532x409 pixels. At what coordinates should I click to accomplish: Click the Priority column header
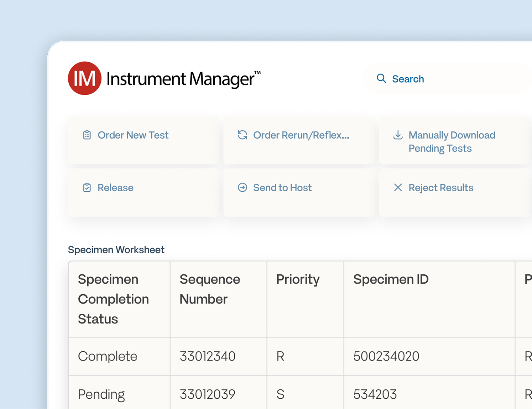tap(298, 279)
